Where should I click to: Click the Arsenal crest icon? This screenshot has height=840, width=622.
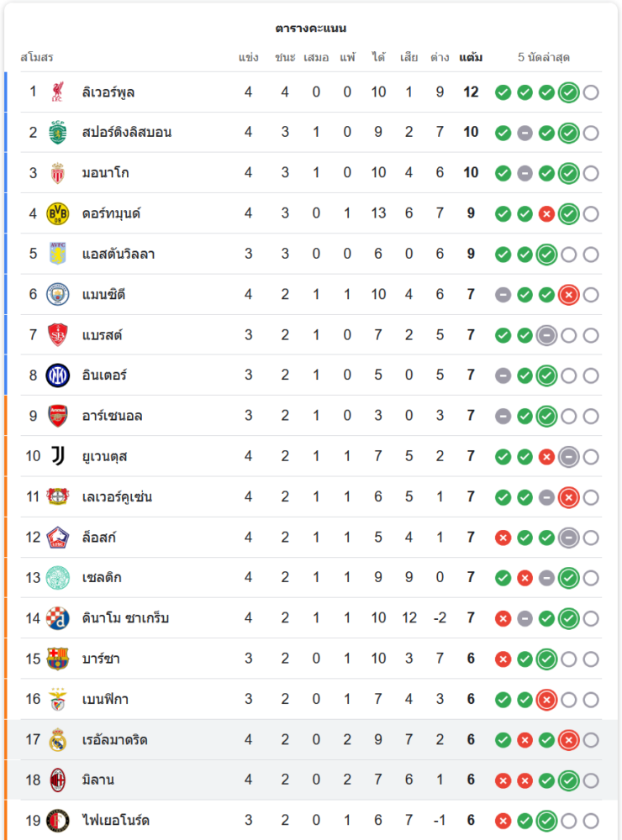pos(57,416)
